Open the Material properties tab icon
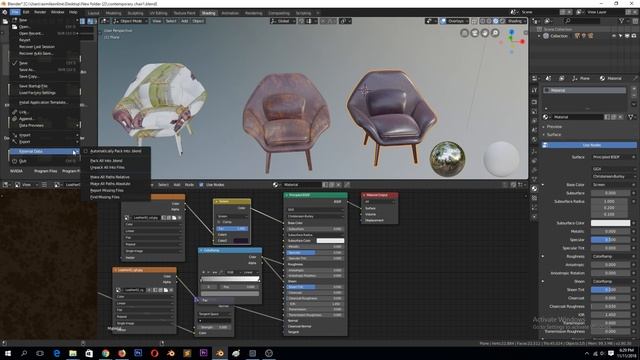 click(x=534, y=189)
